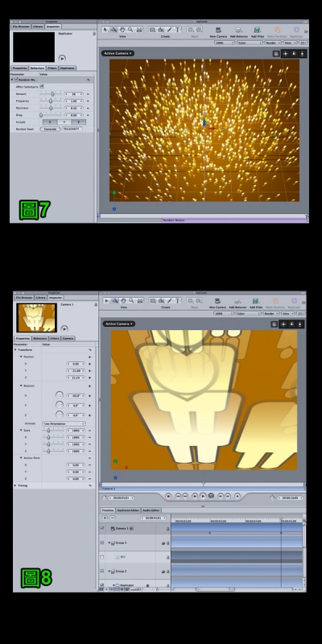The height and width of the screenshot is (644, 322).
Task: Click the Generate random seed button
Action: pyautogui.click(x=50, y=129)
